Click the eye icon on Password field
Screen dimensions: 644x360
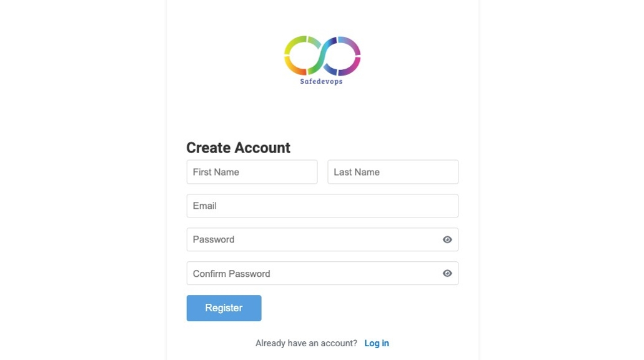(x=447, y=239)
